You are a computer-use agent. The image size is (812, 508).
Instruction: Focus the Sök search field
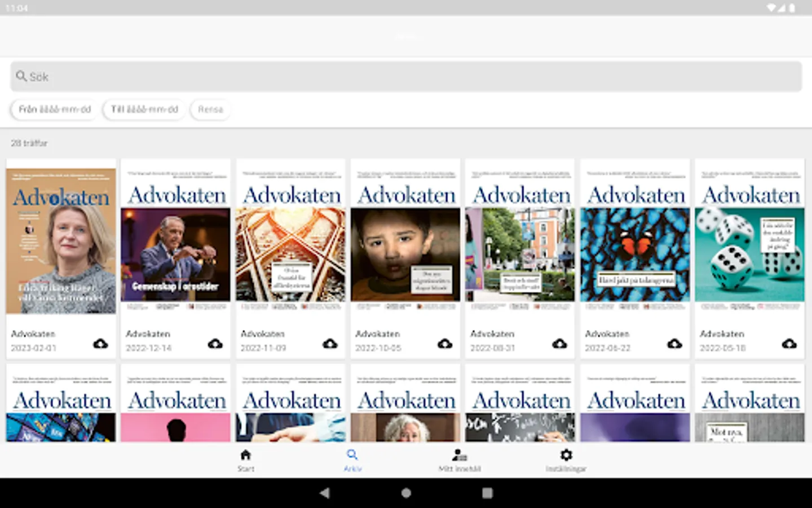pyautogui.click(x=406, y=76)
